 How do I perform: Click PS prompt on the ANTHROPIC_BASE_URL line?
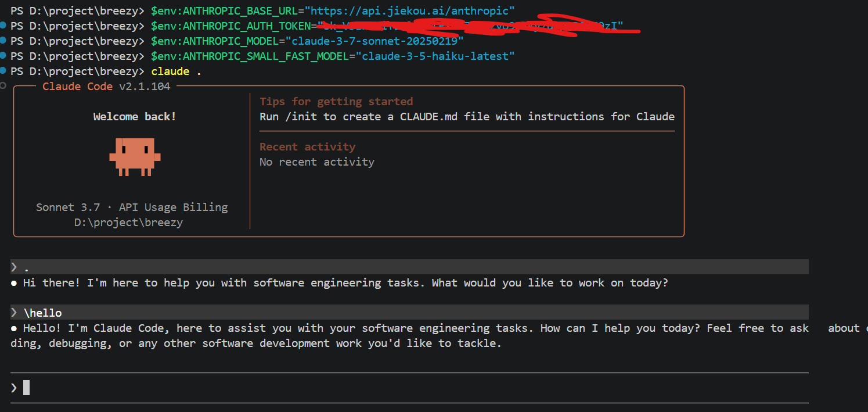76,10
